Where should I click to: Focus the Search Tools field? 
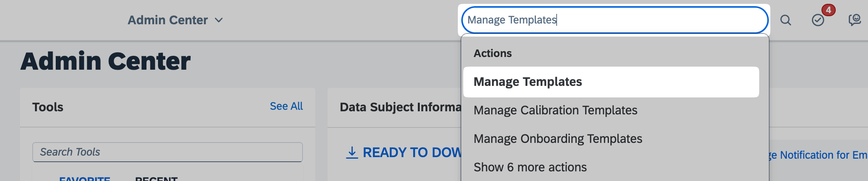point(167,152)
